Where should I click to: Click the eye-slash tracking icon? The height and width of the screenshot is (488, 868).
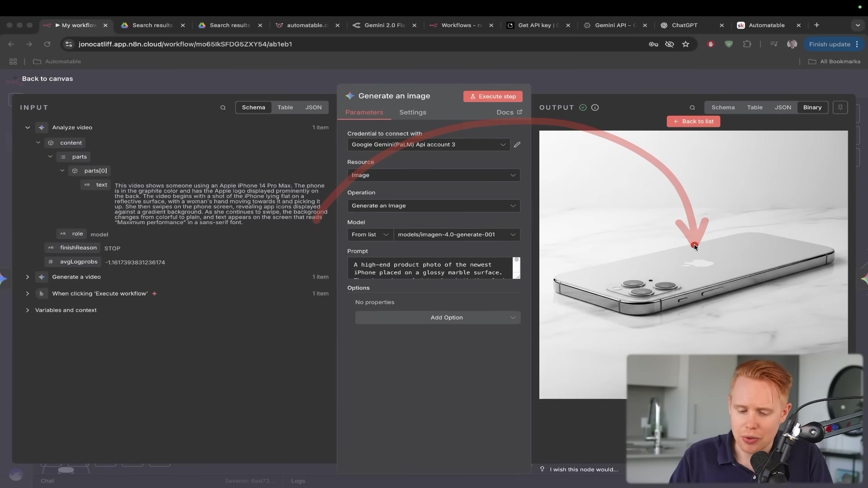point(670,44)
